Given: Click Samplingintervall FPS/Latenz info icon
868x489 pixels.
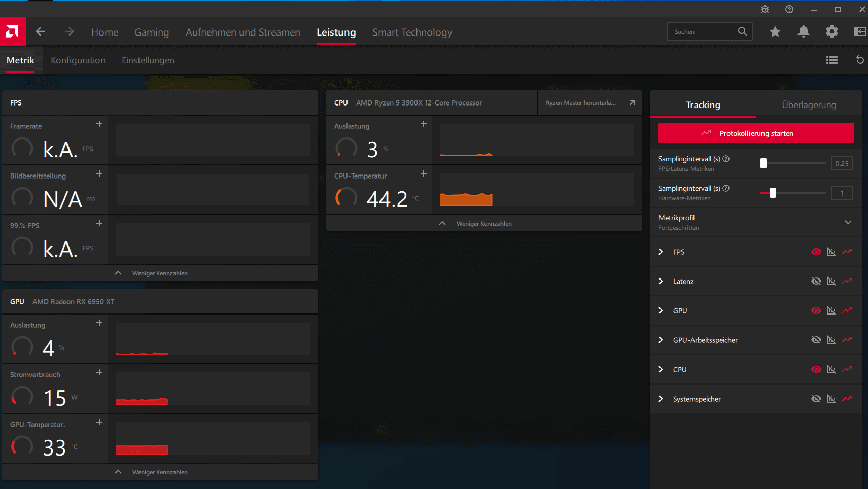Looking at the screenshot, I should coord(726,159).
